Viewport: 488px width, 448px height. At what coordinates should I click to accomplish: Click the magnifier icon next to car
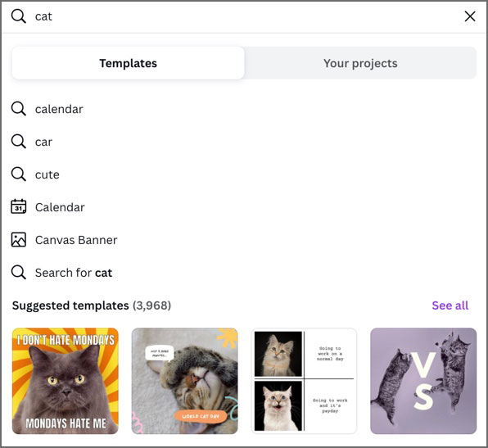[x=18, y=142]
